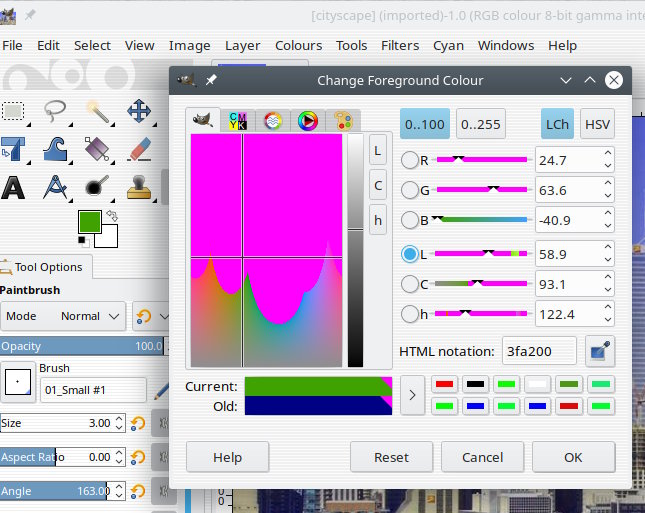The height and width of the screenshot is (513, 645).
Task: Select the R channel radio button
Action: tap(410, 160)
